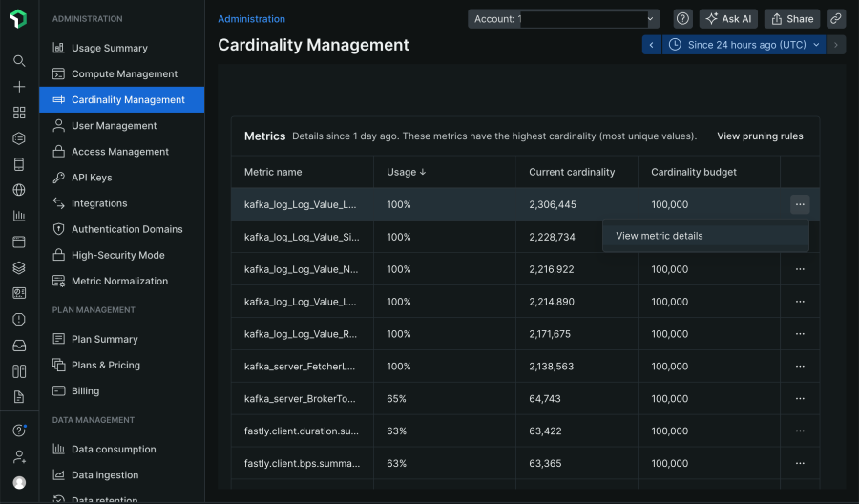Image resolution: width=859 pixels, height=504 pixels.
Task: Open User Management in sidebar
Action: click(x=114, y=126)
